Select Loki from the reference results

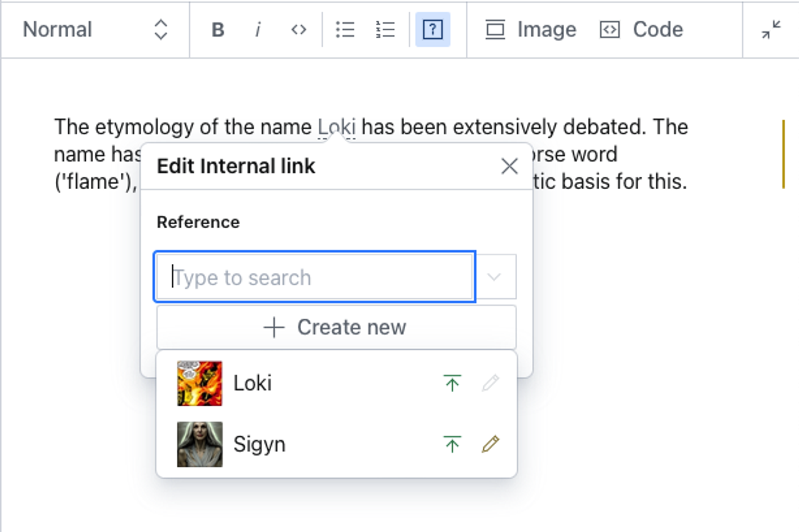tap(253, 383)
